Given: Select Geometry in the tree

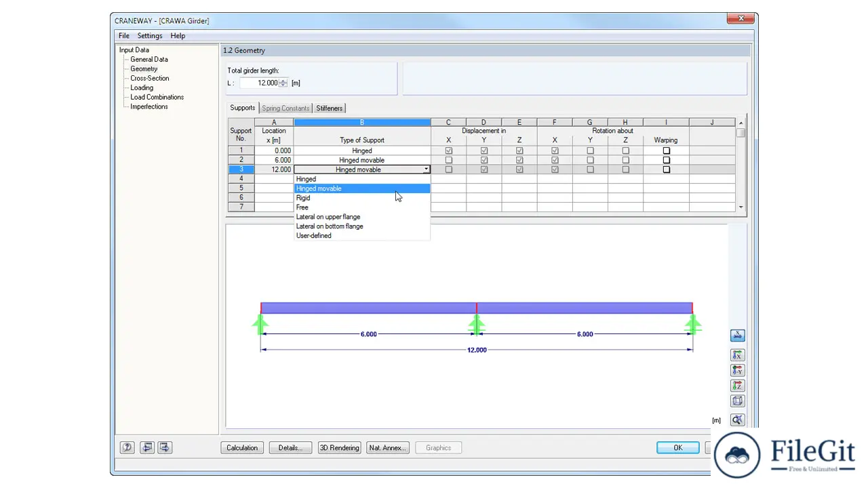Looking at the screenshot, I should (144, 69).
